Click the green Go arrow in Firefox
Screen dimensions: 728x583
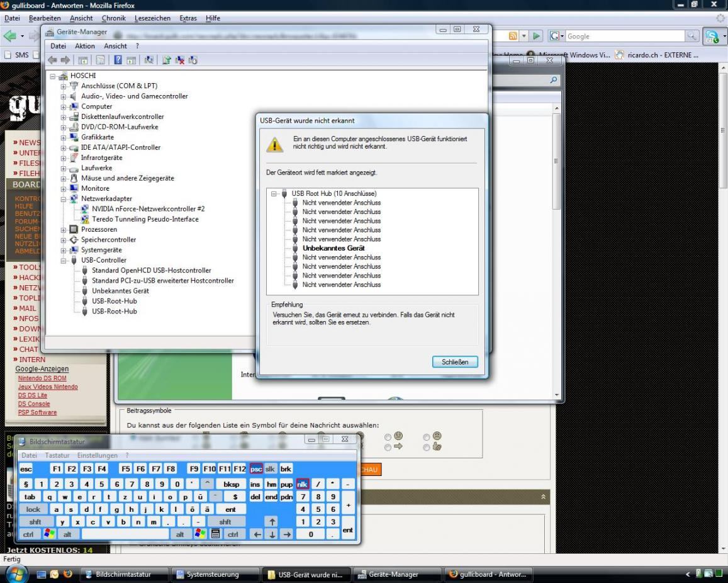pyautogui.click(x=537, y=37)
